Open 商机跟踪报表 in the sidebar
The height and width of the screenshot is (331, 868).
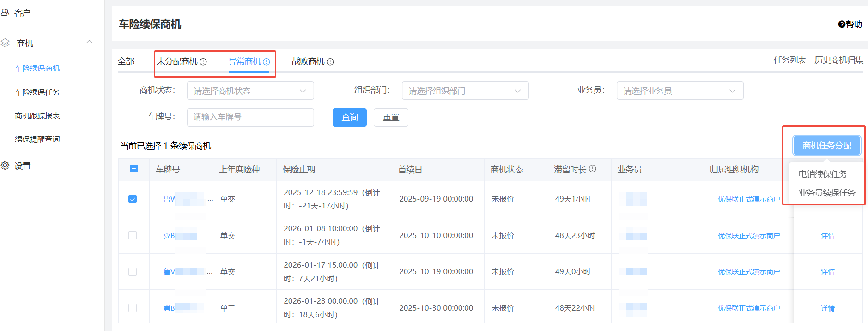(37, 116)
